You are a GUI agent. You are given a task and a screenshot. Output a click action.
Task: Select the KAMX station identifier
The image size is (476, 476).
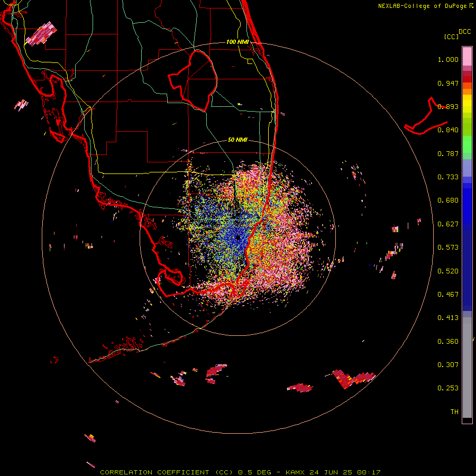(296, 472)
